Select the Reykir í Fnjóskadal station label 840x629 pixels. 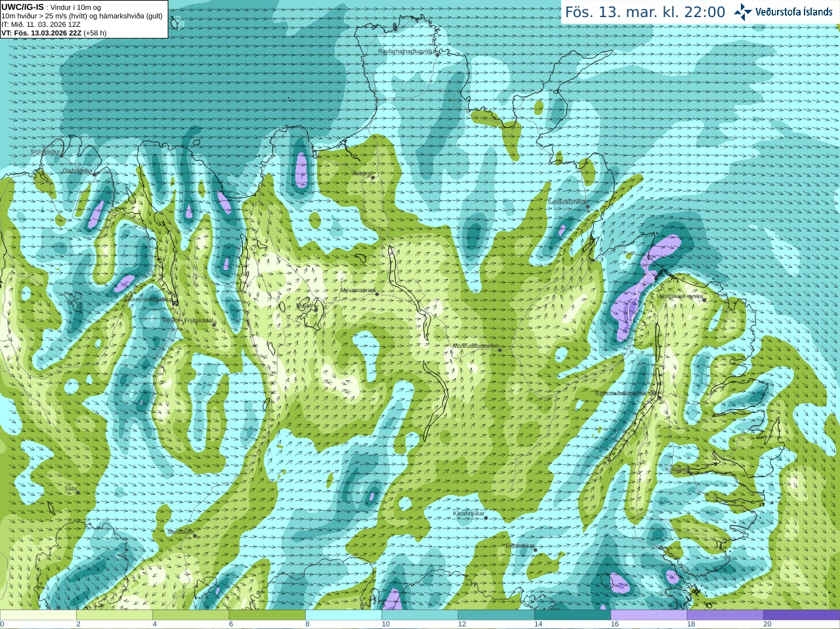pyautogui.click(x=188, y=320)
